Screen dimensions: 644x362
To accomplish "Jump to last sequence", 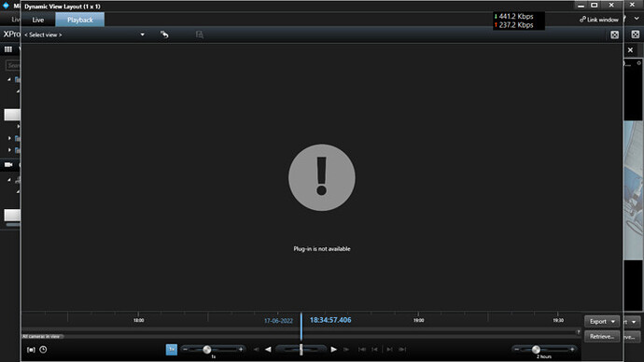I will (x=402, y=349).
